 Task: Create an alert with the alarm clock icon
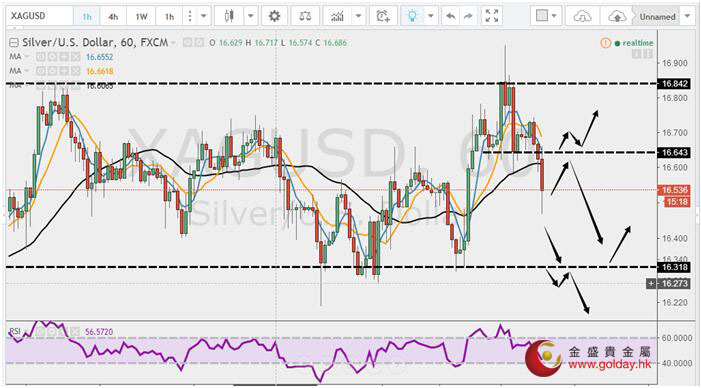[x=383, y=17]
